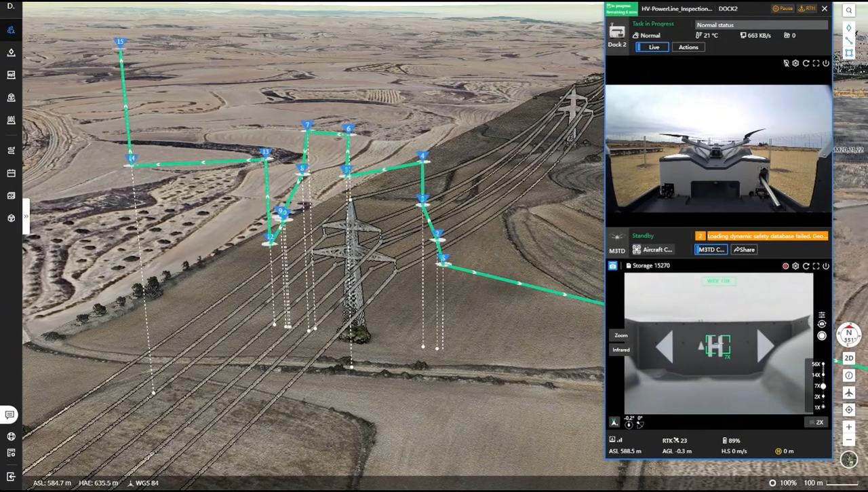Set zoom level to 56X
Viewport: 868px width, 492px height.
point(818,364)
